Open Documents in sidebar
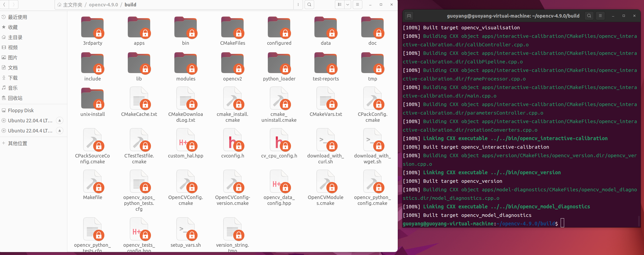The width and height of the screenshot is (644, 255). click(x=33, y=68)
